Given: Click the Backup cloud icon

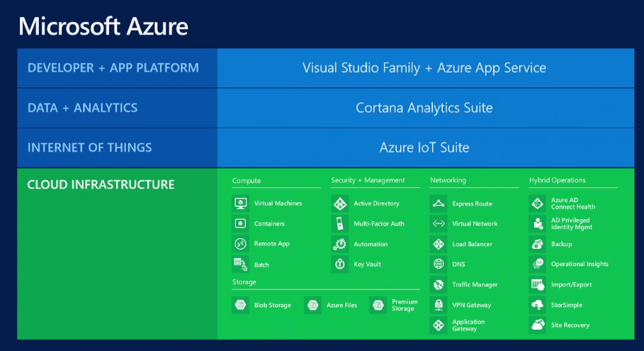Looking at the screenshot, I should pos(538,244).
